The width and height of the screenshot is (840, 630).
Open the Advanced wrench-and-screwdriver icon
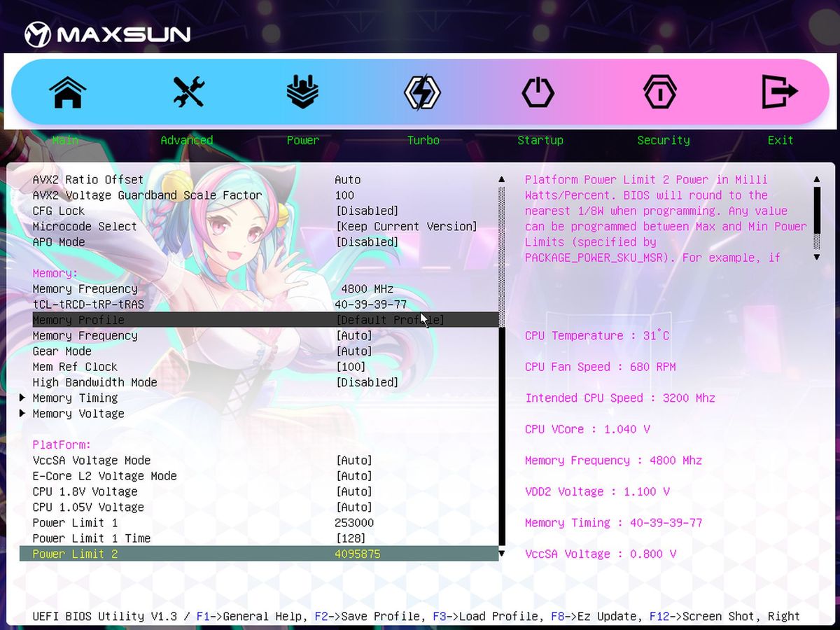188,92
